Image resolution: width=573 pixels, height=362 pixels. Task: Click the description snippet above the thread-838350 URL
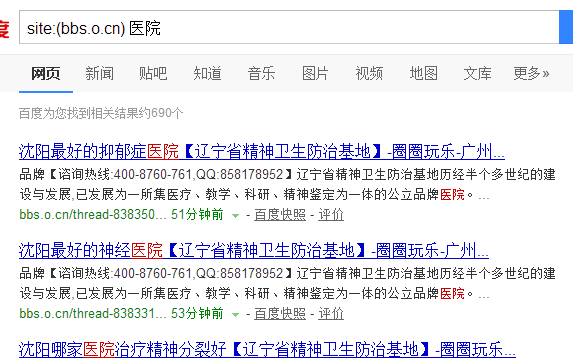coord(287,184)
